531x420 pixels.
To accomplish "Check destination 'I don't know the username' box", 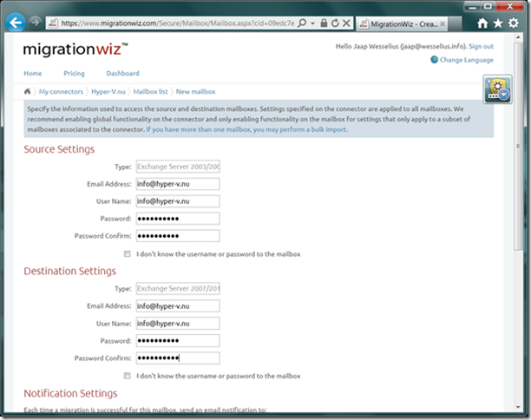I will [x=128, y=376].
